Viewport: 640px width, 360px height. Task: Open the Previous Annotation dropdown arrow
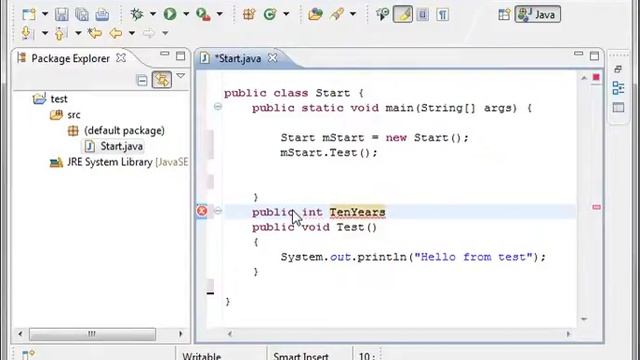[x=78, y=33]
